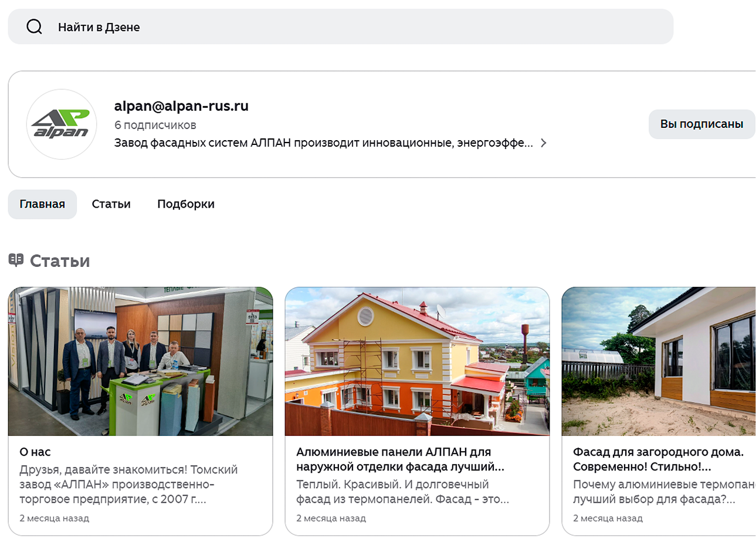Click the 6 подписчиков subscriber count

[x=155, y=125]
